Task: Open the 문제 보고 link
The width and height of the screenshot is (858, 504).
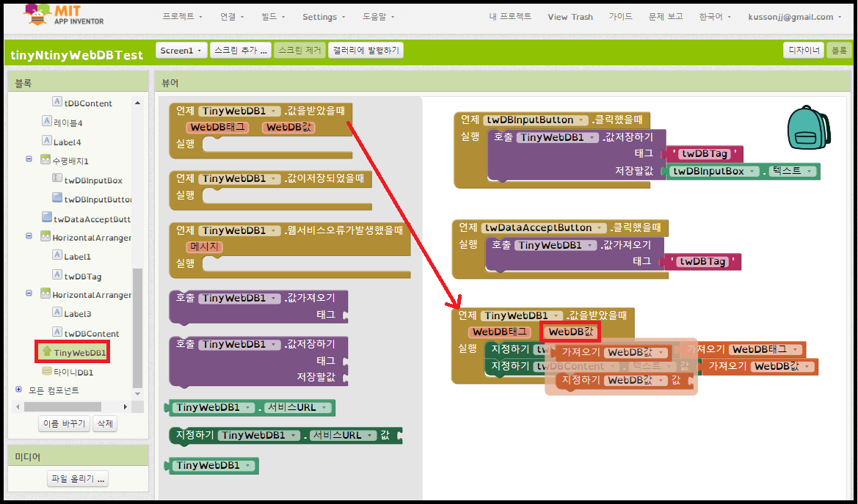Action: [x=666, y=17]
